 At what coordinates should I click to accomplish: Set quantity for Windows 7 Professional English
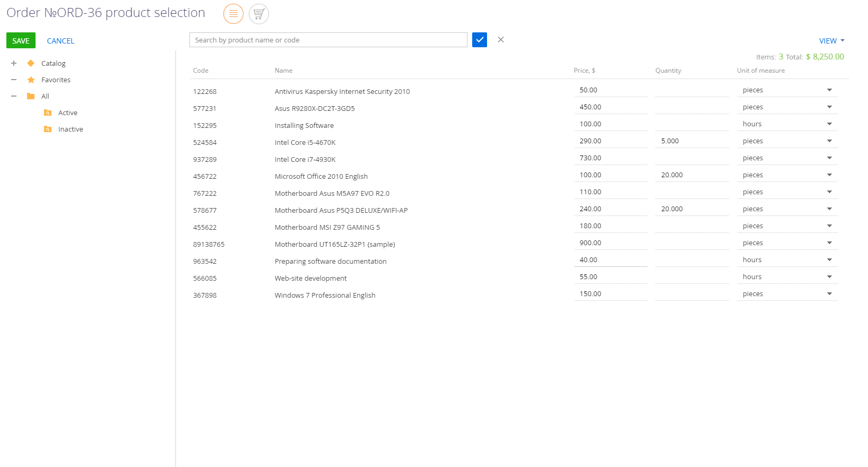pyautogui.click(x=692, y=294)
